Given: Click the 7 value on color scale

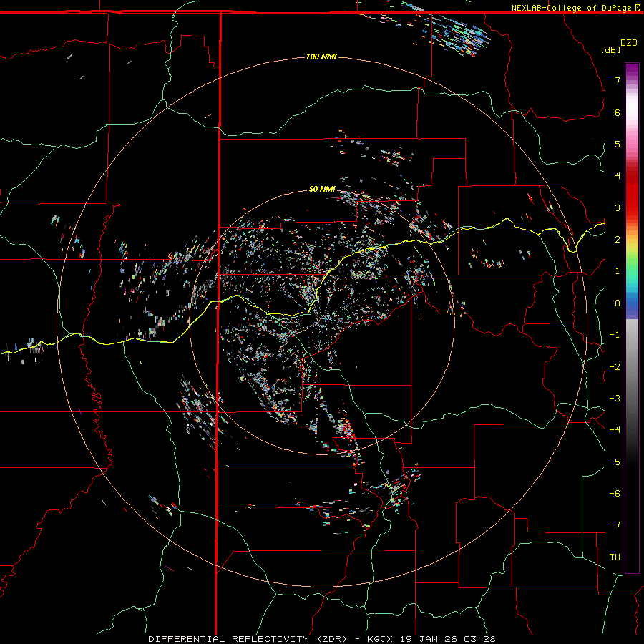Looking at the screenshot, I should 618,80.
